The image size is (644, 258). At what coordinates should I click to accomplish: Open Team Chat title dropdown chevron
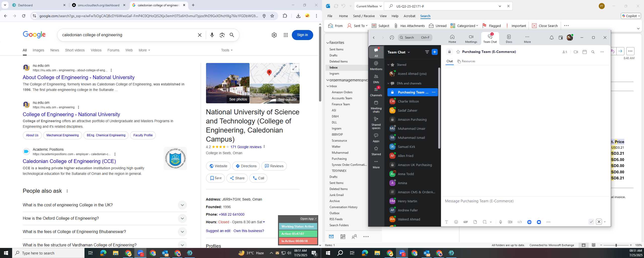409,52
